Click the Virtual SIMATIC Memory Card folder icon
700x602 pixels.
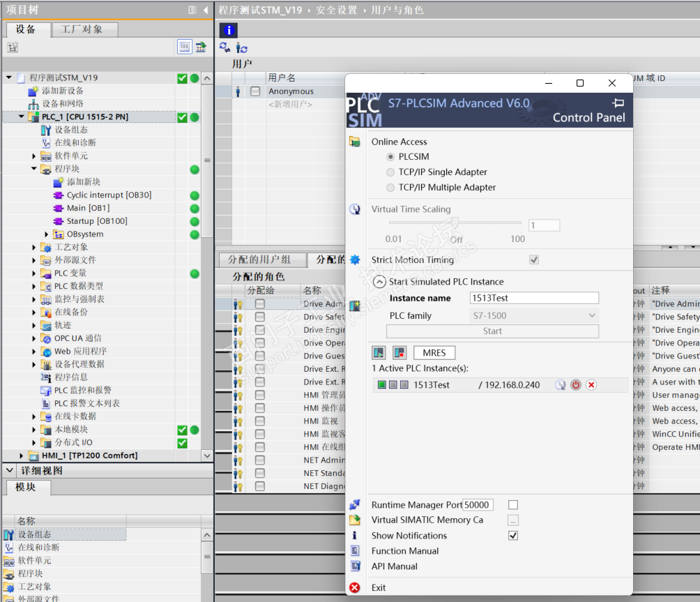355,520
